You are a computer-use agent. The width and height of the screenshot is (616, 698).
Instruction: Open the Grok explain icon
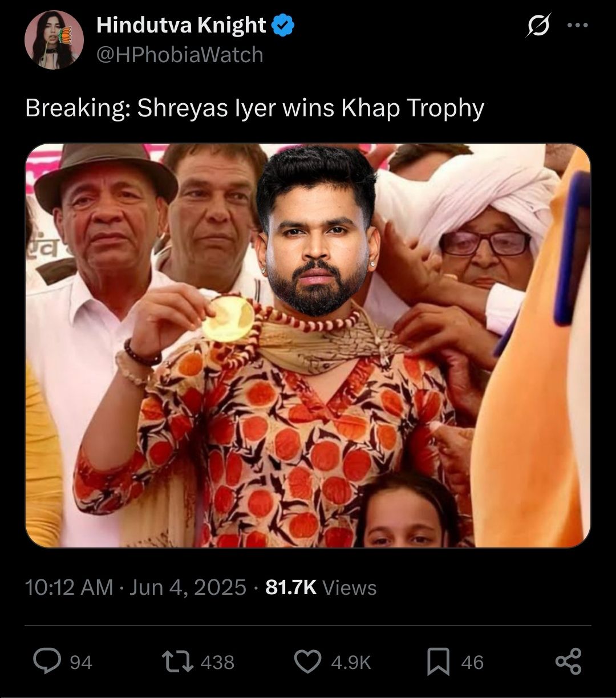pyautogui.click(x=538, y=26)
